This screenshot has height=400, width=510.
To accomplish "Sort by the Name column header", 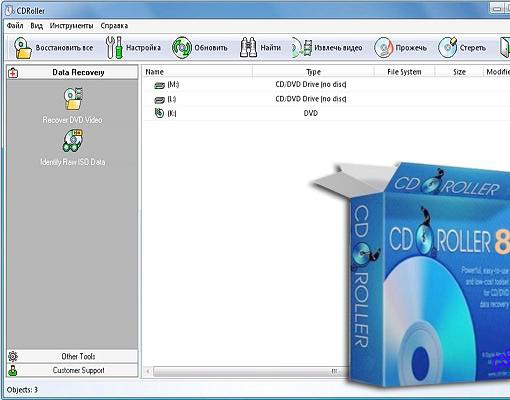I will pos(197,72).
